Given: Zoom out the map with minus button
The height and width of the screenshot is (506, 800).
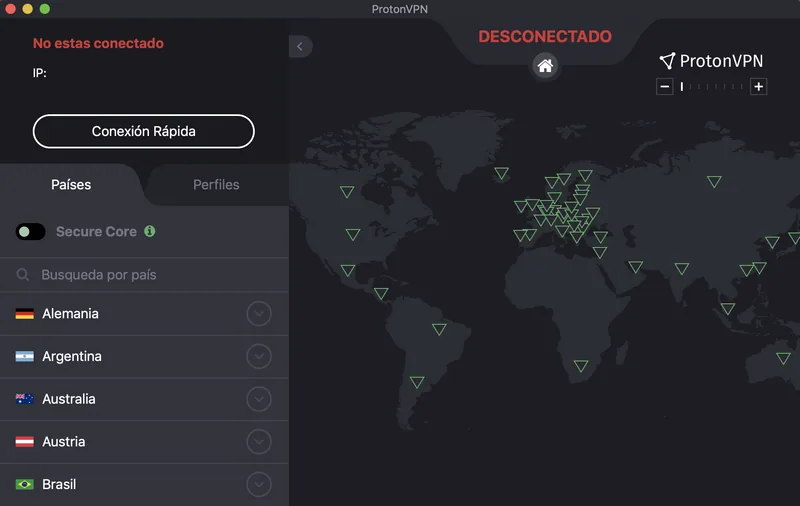Looking at the screenshot, I should (x=664, y=87).
